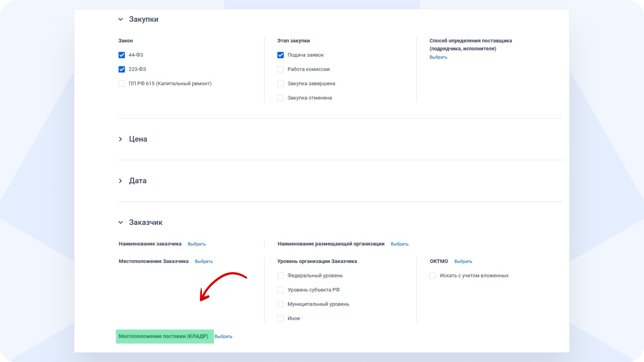Collapse the Заказчик section chevron
Image resolution: width=644 pixels, height=362 pixels.
(120, 223)
